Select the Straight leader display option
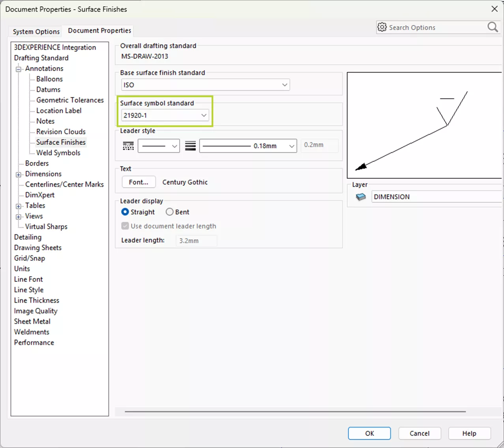Image resolution: width=504 pixels, height=448 pixels. tap(125, 212)
